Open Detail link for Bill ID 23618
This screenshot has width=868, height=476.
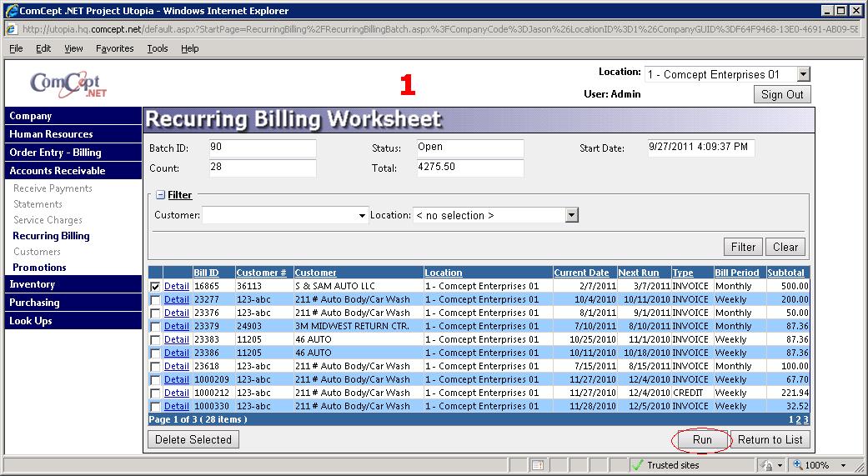[x=176, y=366]
